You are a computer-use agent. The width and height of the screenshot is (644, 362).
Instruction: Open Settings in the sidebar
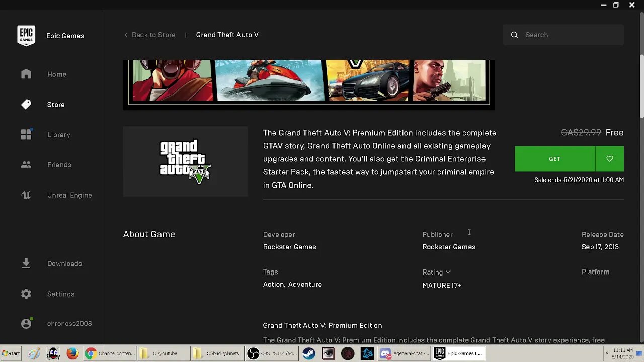click(x=61, y=294)
